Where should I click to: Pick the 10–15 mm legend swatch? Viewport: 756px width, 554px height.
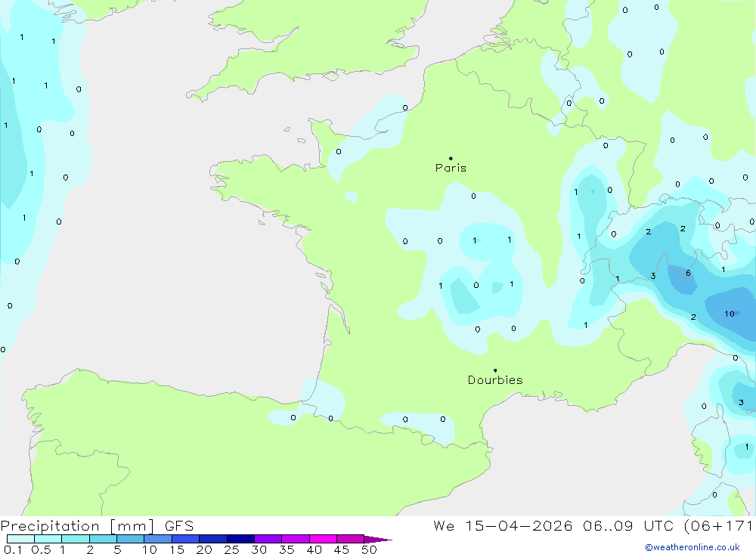(x=158, y=539)
